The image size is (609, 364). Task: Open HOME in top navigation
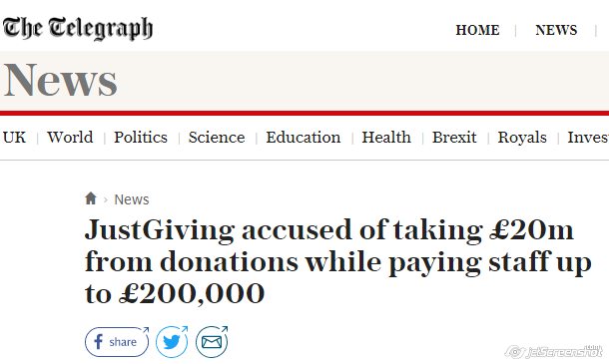click(477, 30)
